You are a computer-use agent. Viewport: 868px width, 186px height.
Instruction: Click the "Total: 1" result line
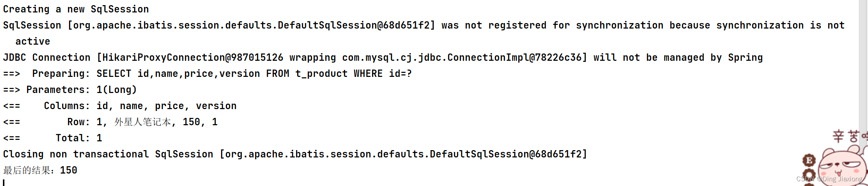[x=79, y=138]
